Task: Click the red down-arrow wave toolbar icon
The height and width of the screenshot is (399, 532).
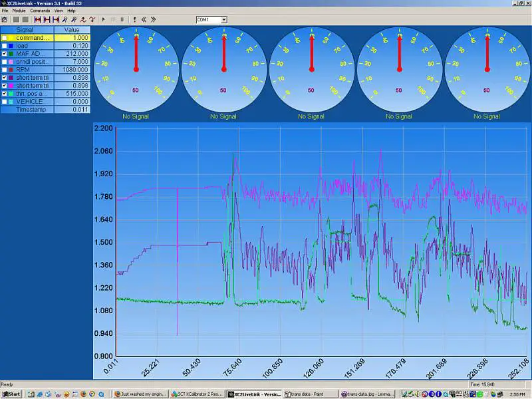Action: pyautogui.click(x=92, y=20)
